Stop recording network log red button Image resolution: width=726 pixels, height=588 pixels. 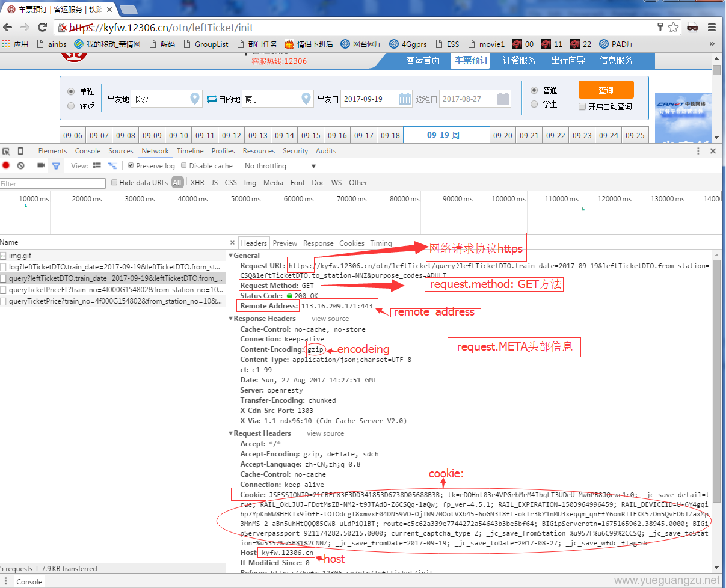[6, 165]
